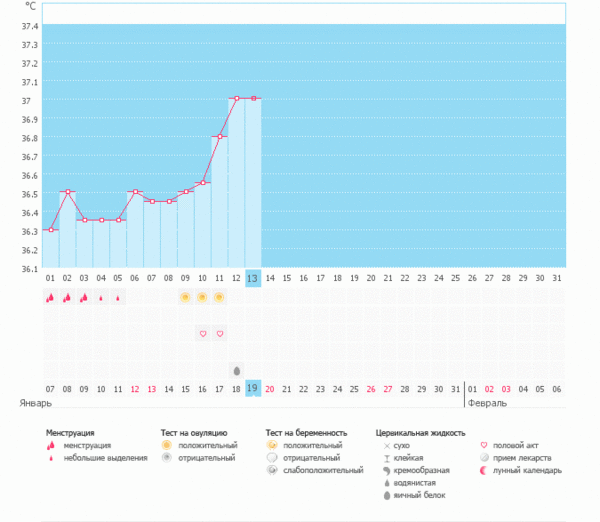Click the lunar calendar legend icon
Screen dimensions: 600x522
[486, 470]
